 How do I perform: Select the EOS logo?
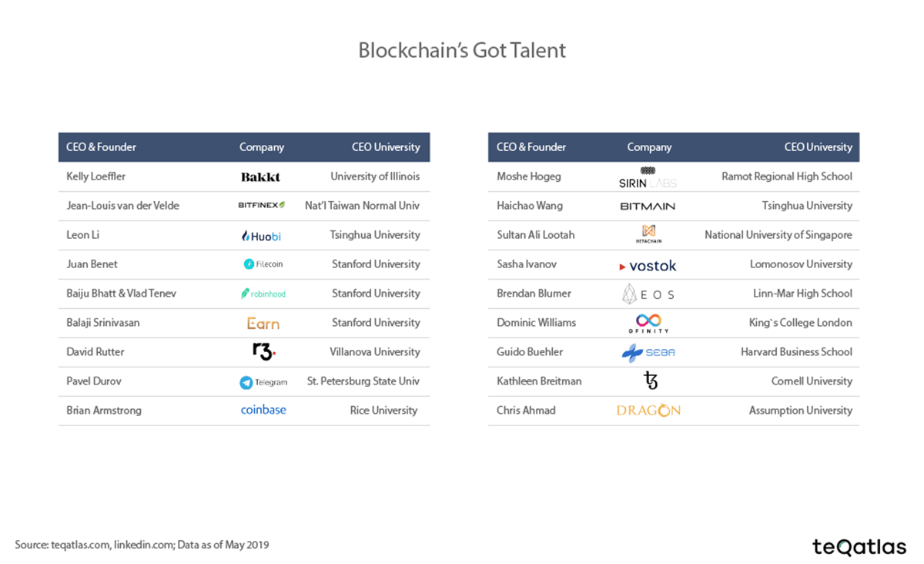[x=648, y=294]
